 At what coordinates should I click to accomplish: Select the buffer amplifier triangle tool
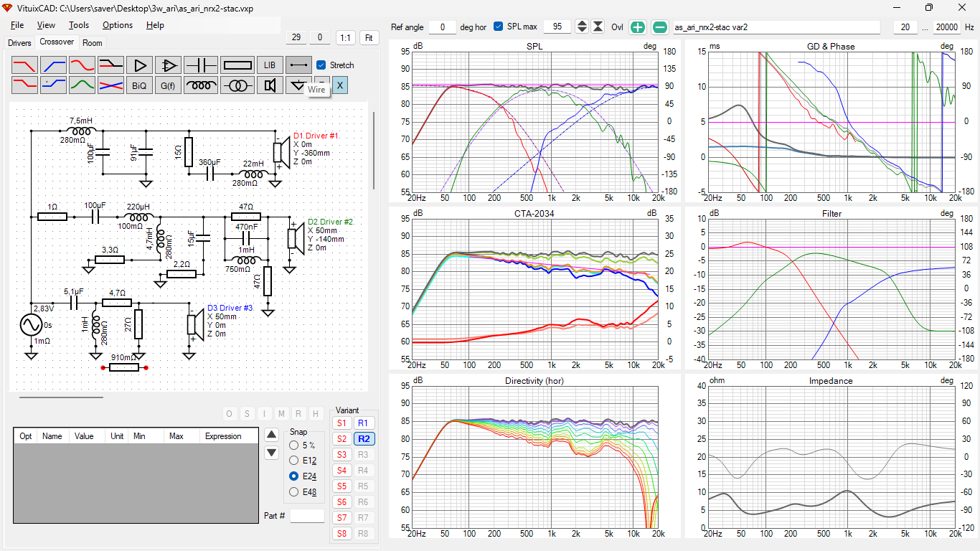[x=140, y=65]
